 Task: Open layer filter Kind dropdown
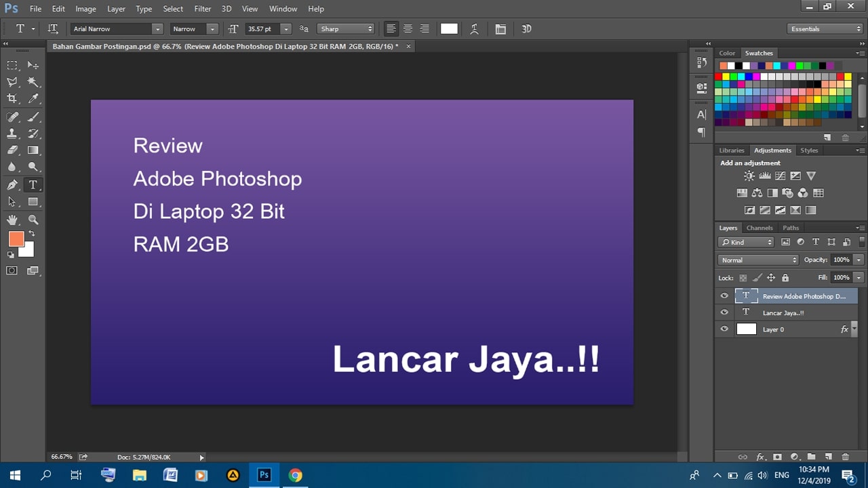click(746, 242)
